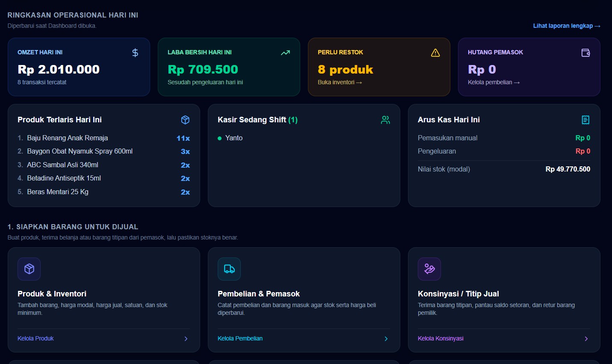Click the 11x sales count

pos(183,138)
